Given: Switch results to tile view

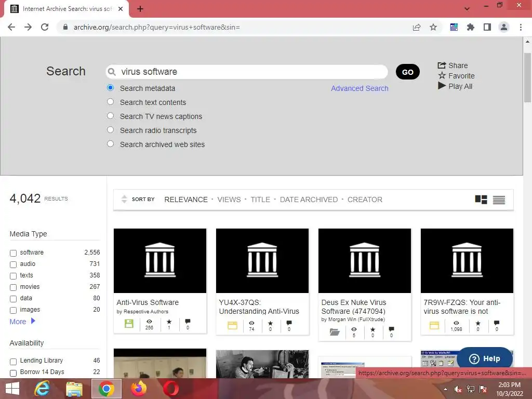Looking at the screenshot, I should 481,199.
